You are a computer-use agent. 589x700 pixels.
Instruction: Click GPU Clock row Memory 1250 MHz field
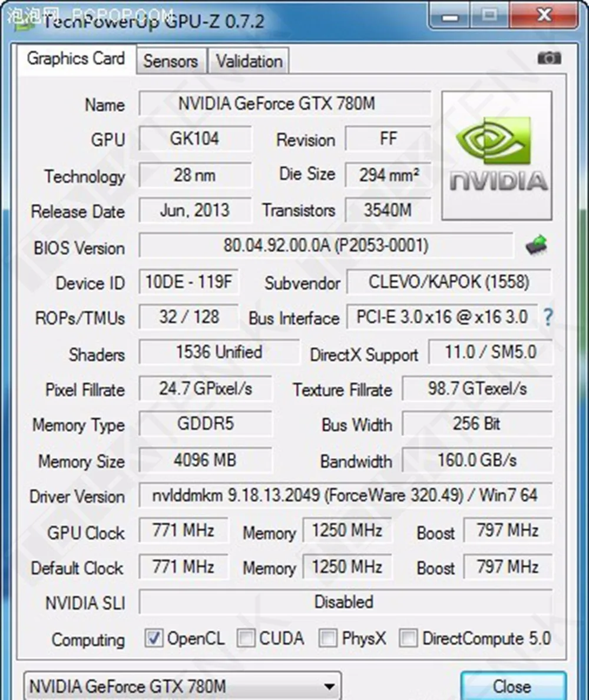click(348, 531)
